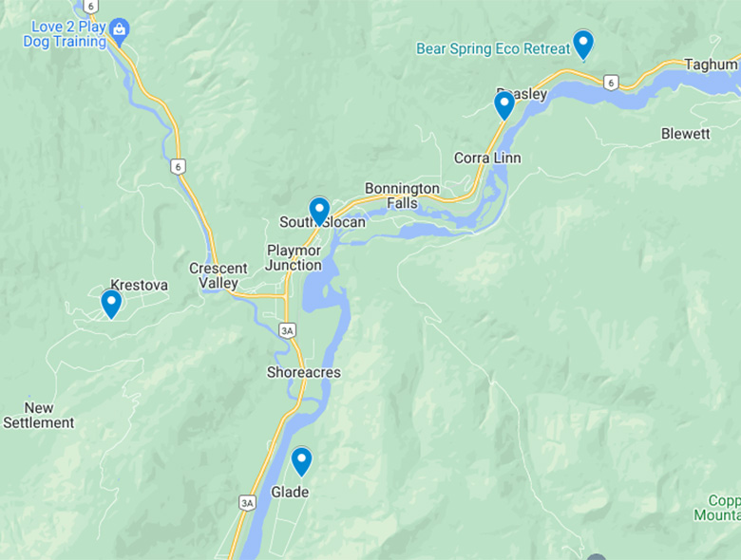Select the Bear Spring Eco Retreat pin
Screen dimensions: 741x560
pyautogui.click(x=583, y=45)
